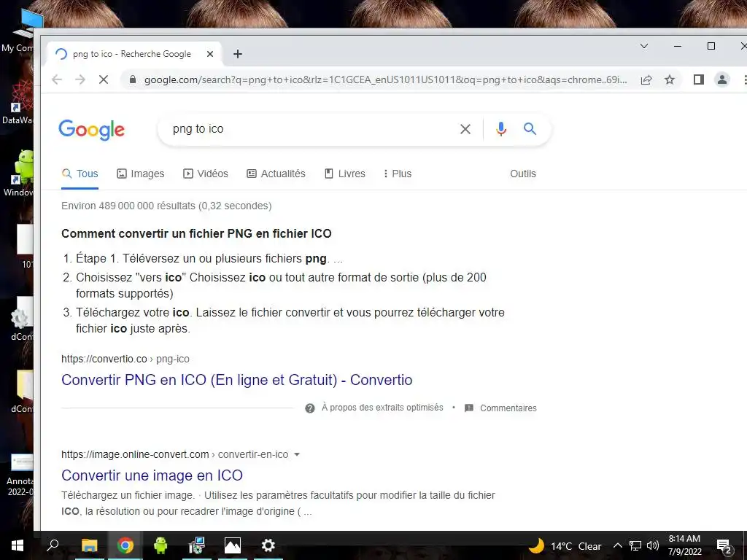Image resolution: width=747 pixels, height=560 pixels.
Task: Open Settings gear on taskbar
Action: pyautogui.click(x=268, y=545)
